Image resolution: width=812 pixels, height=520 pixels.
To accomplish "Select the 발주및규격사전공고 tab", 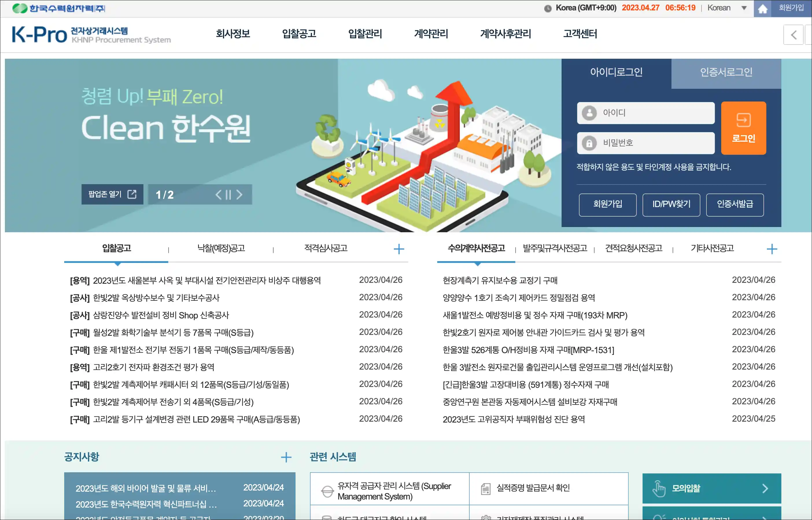I will (555, 248).
